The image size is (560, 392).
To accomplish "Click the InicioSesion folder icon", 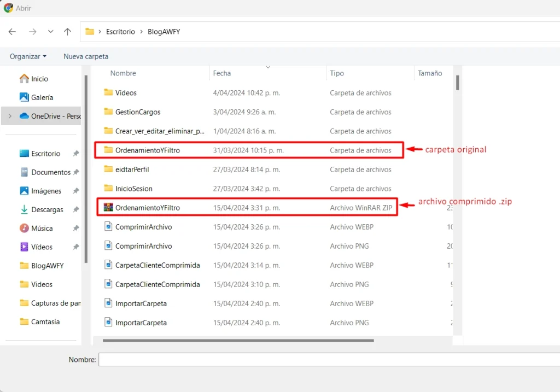I will tap(108, 188).
